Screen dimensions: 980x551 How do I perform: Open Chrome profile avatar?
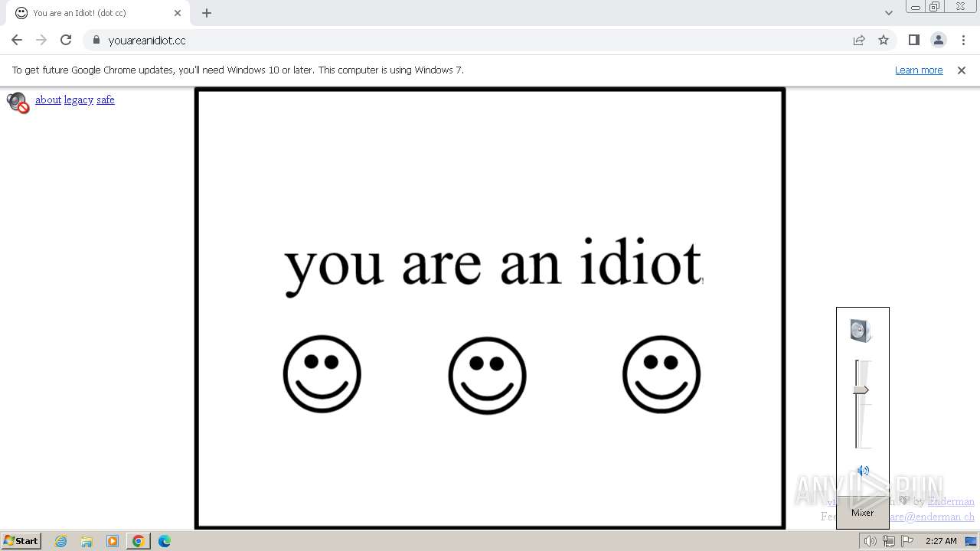tap(939, 41)
